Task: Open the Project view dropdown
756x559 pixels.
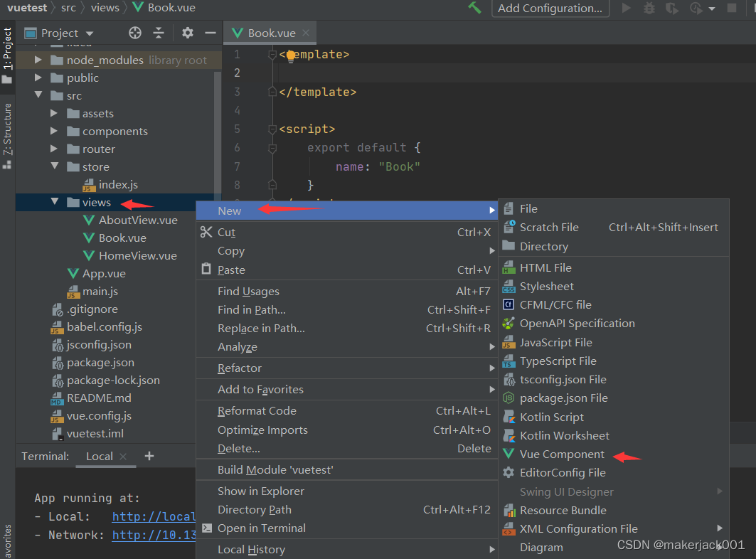Action: click(x=89, y=33)
